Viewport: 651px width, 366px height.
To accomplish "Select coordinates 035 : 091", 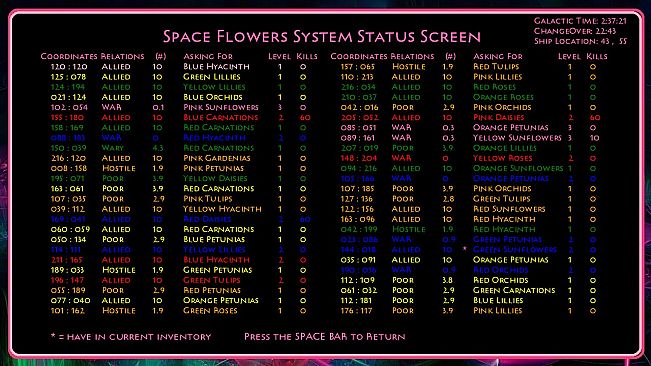I will coord(358,260).
